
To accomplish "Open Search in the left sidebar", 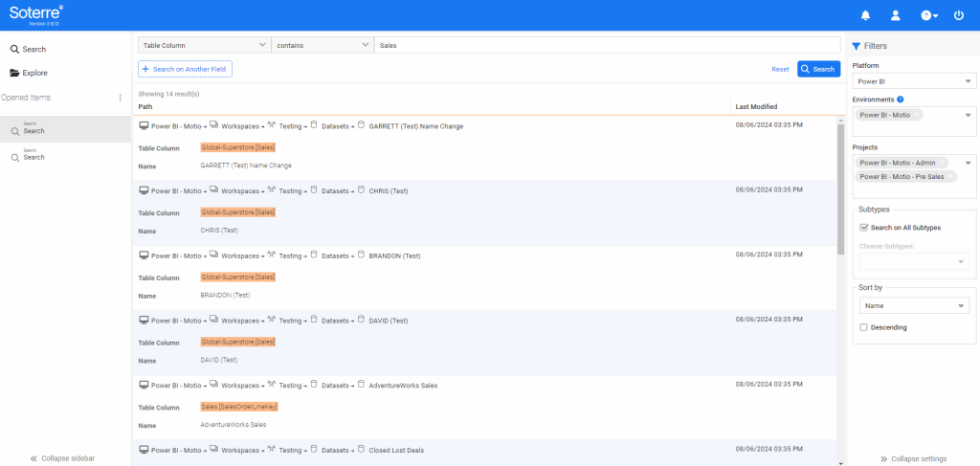I will tap(28, 50).
